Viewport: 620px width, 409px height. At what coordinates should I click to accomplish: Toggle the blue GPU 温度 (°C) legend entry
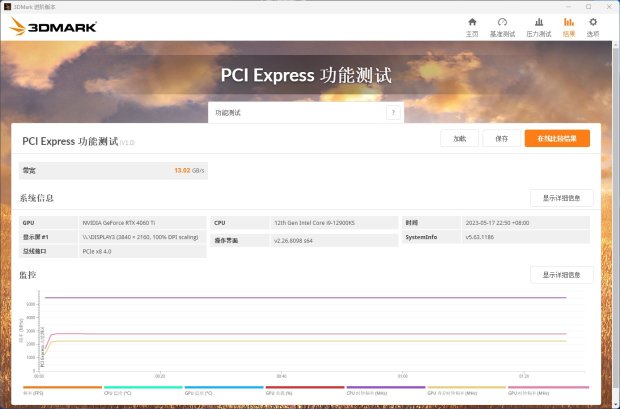coord(224,390)
